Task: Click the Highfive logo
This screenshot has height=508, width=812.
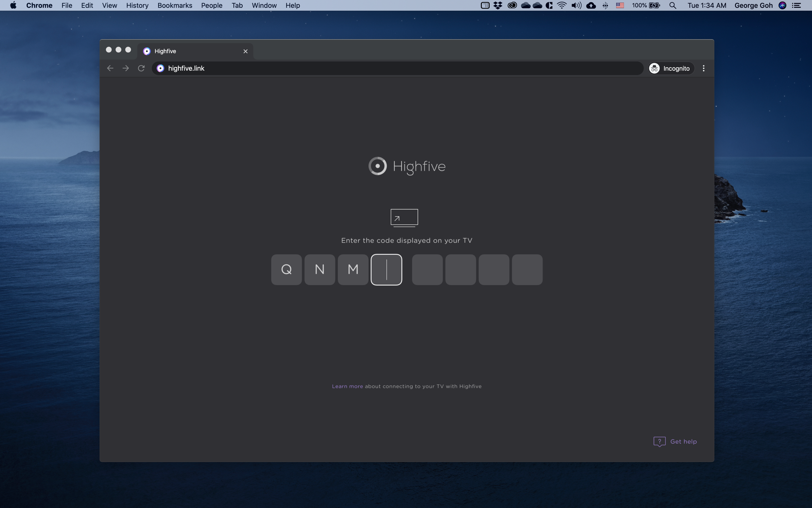Action: tap(407, 166)
